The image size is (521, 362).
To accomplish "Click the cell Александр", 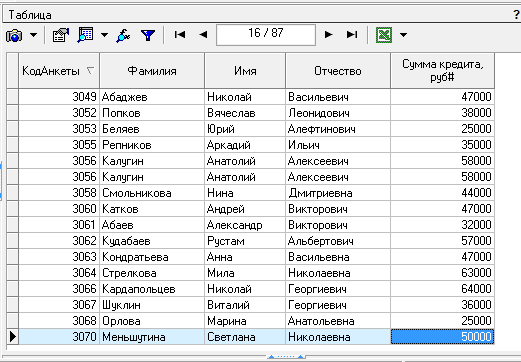I will [245, 225].
